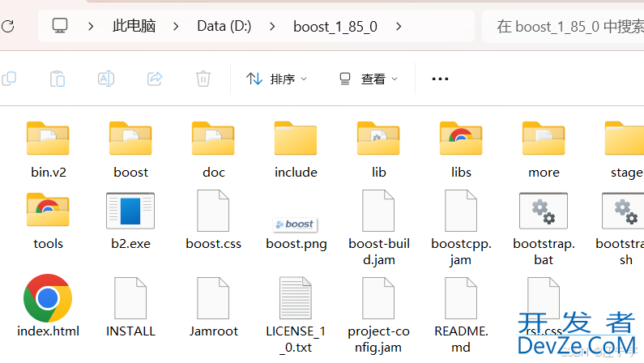The image size is (644, 363).
Task: Select the b2.exe file icon
Action: (130, 210)
